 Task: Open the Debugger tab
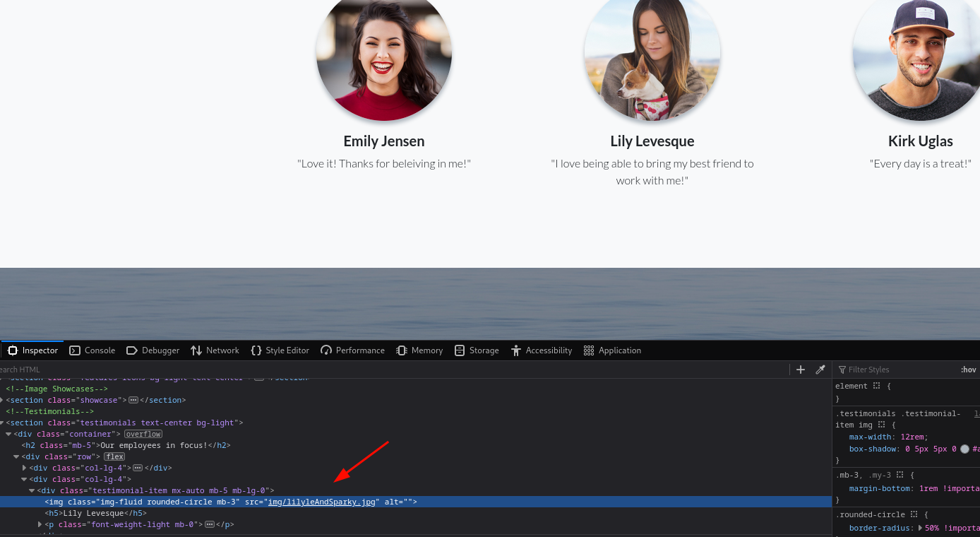tap(153, 350)
